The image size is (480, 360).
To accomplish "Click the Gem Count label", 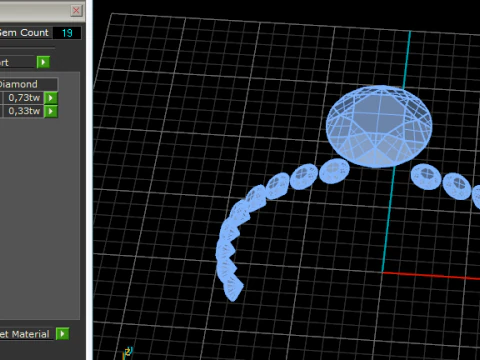I will (24, 33).
